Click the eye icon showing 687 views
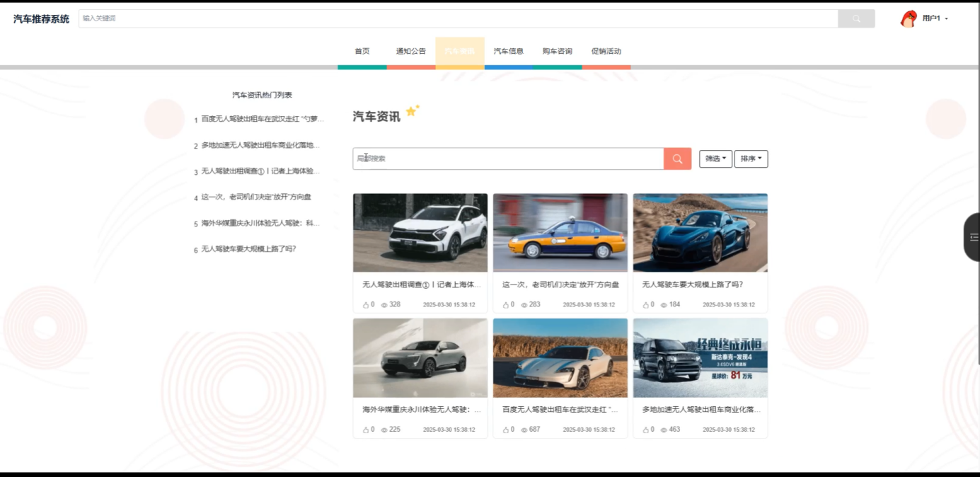Screen dimensions: 980x477 click(x=524, y=430)
